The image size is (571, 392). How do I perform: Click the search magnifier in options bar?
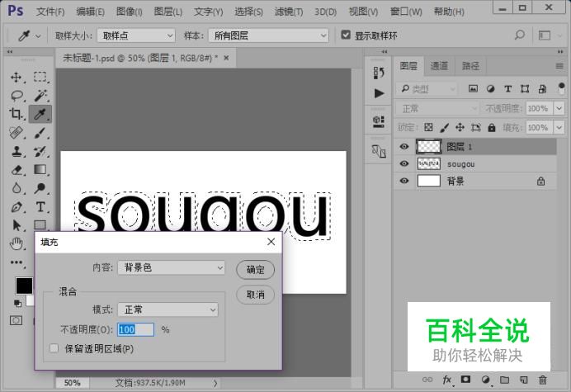520,35
